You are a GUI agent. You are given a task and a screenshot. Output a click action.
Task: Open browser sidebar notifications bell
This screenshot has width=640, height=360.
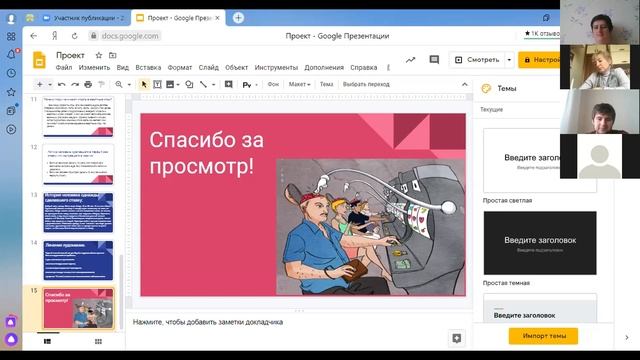11,54
